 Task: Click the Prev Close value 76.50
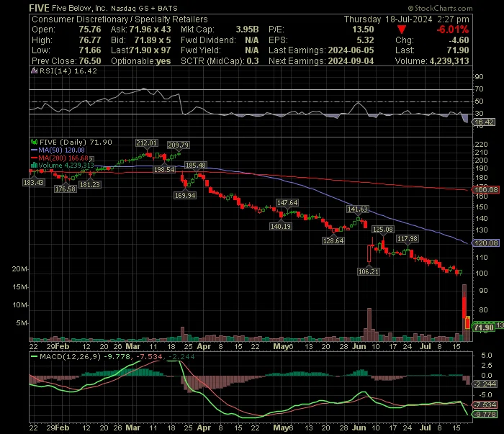tap(90, 61)
